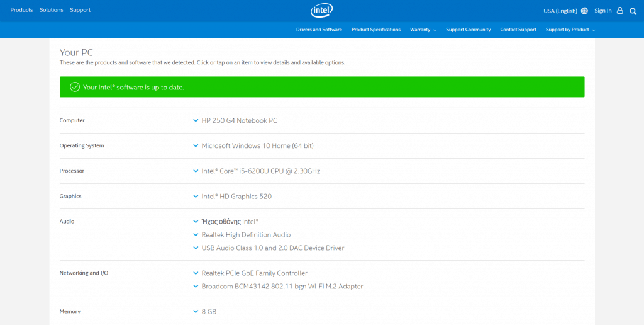Click the software up to date banner
The height and width of the screenshot is (325, 644).
(322, 87)
